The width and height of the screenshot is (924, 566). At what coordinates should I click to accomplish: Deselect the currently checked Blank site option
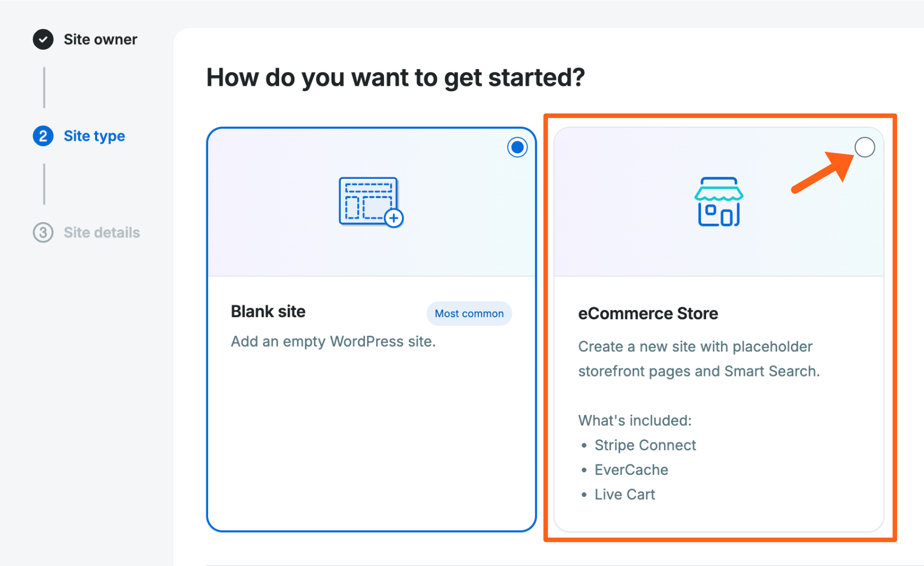(517, 147)
